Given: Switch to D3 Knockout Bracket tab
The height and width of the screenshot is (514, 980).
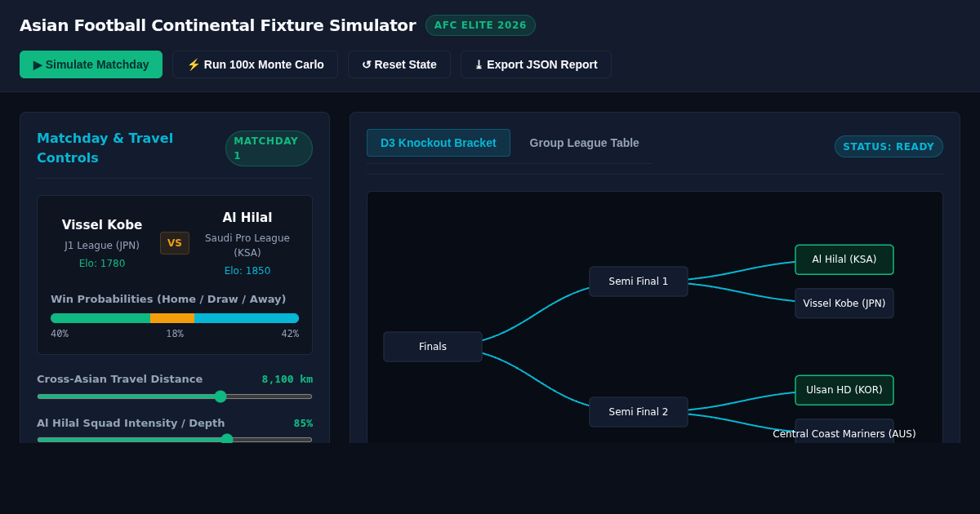Looking at the screenshot, I should pos(439,143).
